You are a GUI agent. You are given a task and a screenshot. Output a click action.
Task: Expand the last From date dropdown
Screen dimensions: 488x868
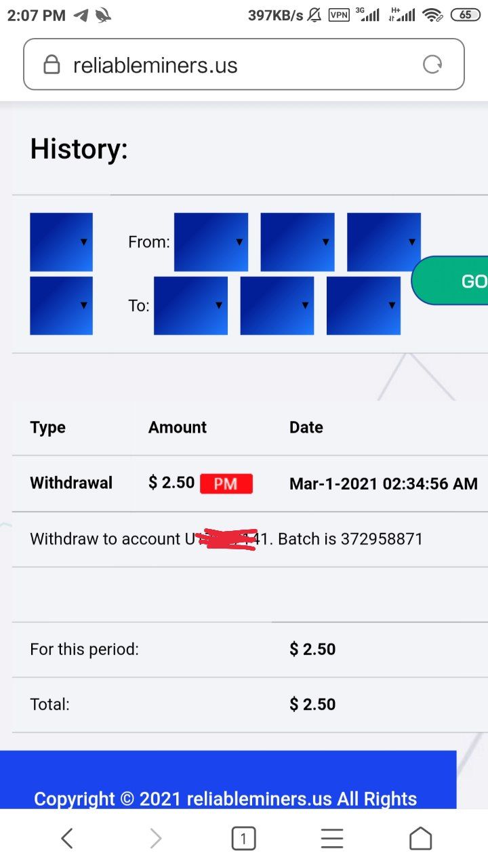[384, 242]
